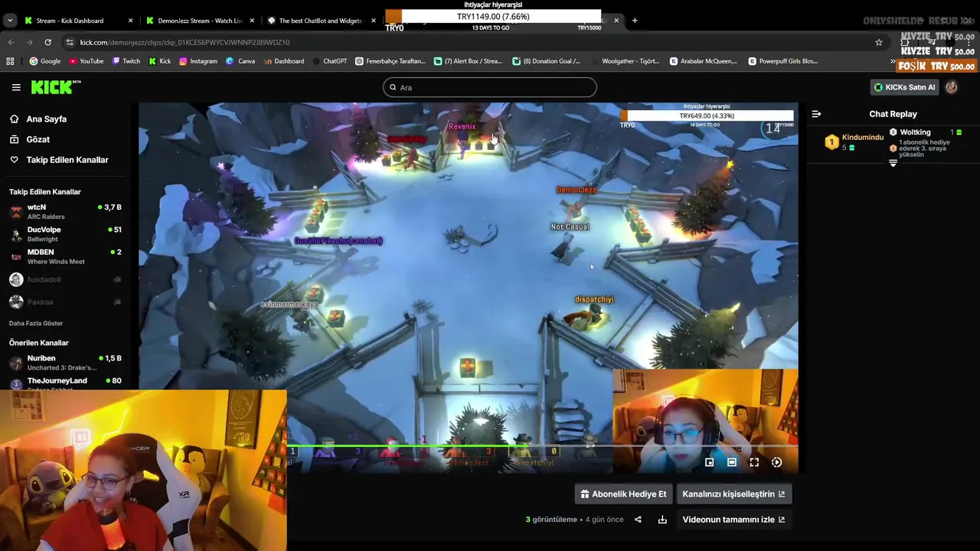Enter fullscreen on the clip player
Screen dimensions: 980x551
(x=754, y=462)
